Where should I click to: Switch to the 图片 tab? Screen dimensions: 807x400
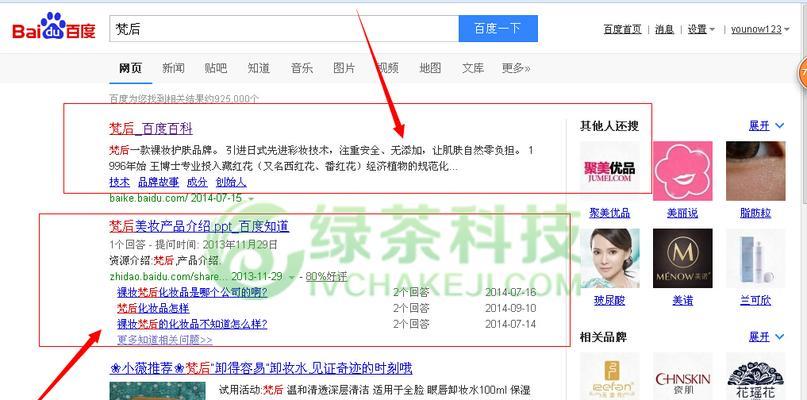pos(344,68)
